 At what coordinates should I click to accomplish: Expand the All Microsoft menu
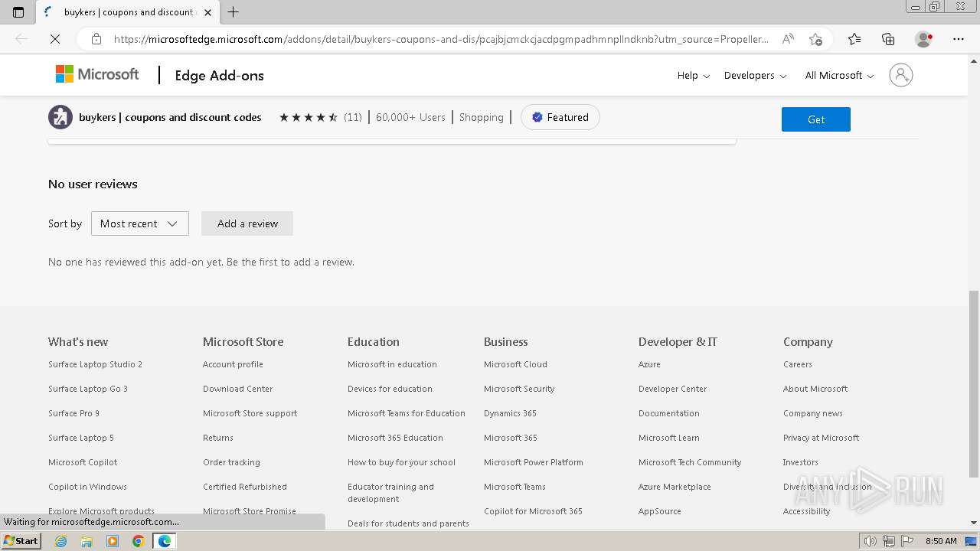click(x=840, y=75)
